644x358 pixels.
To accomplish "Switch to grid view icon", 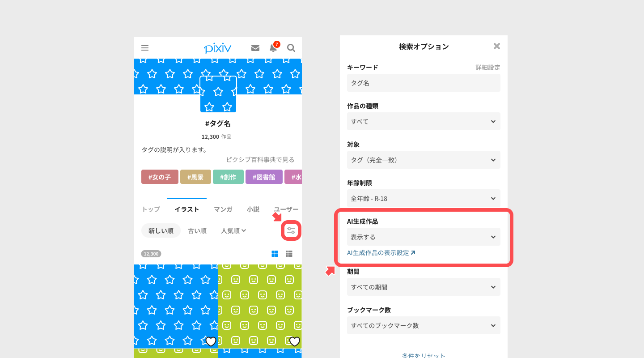I will coord(275,254).
